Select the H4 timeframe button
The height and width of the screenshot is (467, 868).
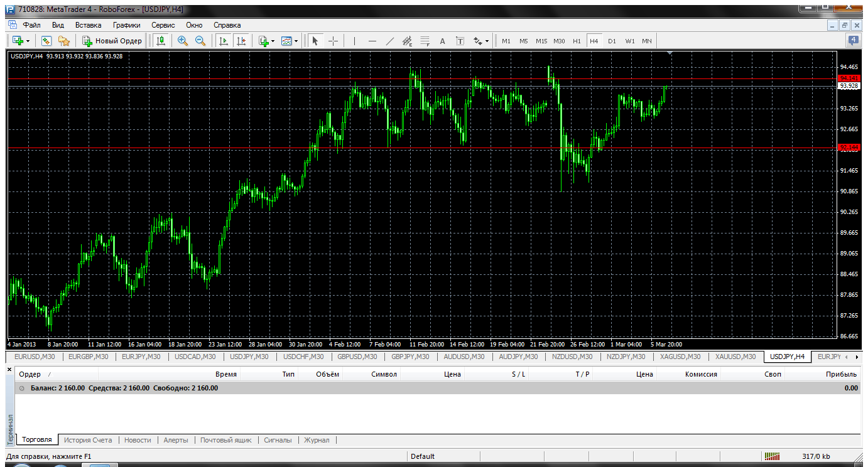[x=594, y=41]
